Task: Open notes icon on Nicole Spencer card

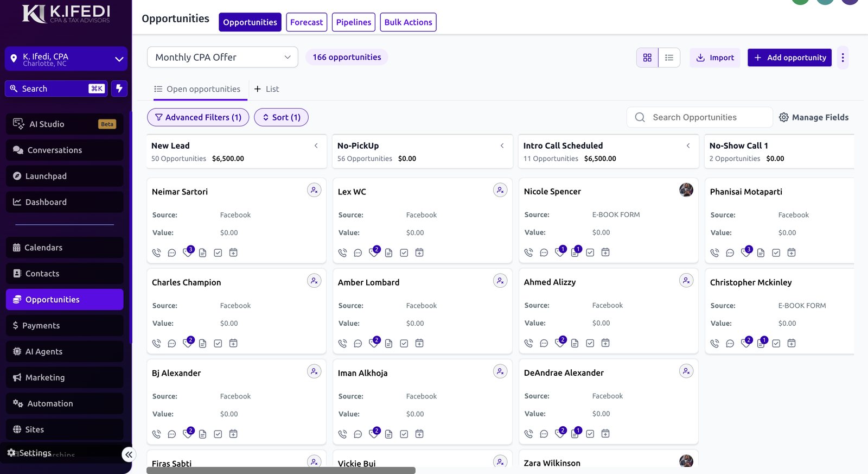Action: click(x=575, y=252)
